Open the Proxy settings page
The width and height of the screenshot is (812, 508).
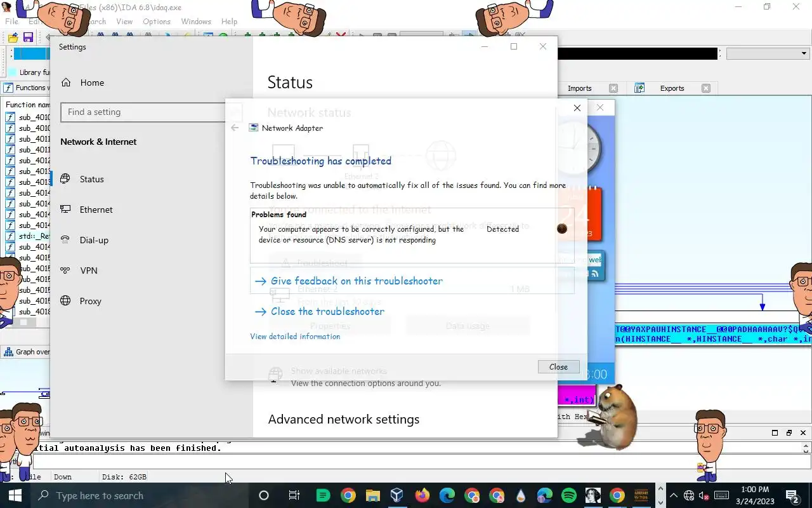tap(90, 301)
